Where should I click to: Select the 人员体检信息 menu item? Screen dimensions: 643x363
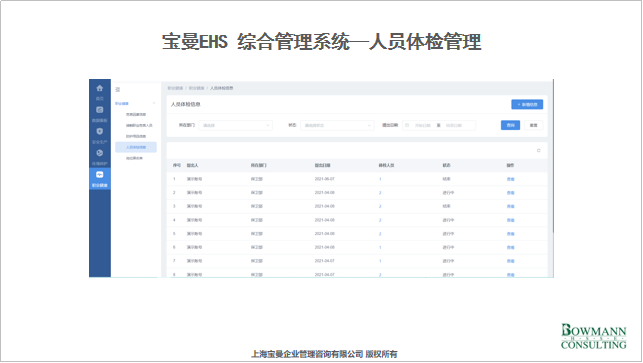click(x=136, y=147)
